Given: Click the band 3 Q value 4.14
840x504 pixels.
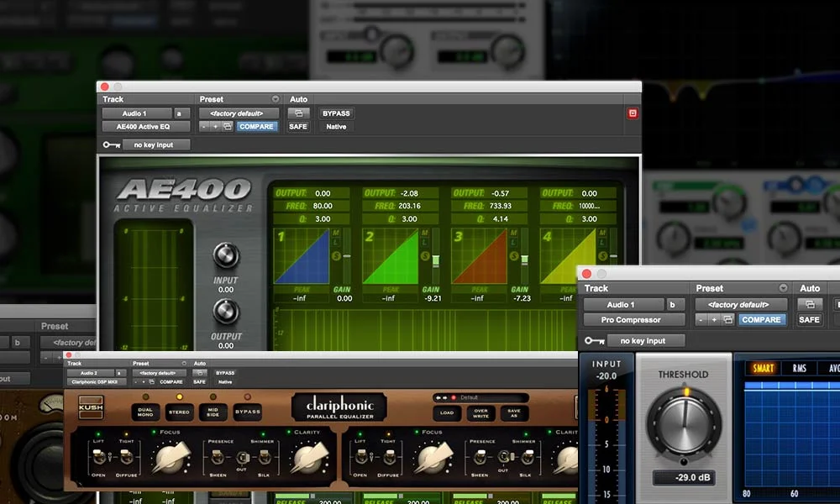Looking at the screenshot, I should click(501, 218).
